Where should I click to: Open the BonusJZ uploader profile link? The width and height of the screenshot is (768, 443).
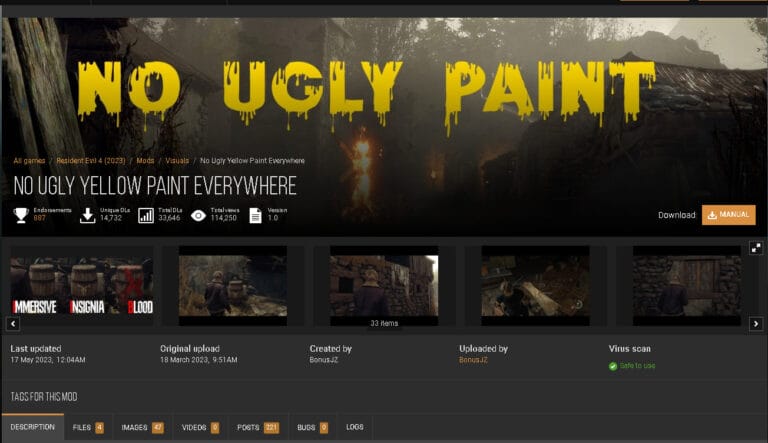coord(475,358)
